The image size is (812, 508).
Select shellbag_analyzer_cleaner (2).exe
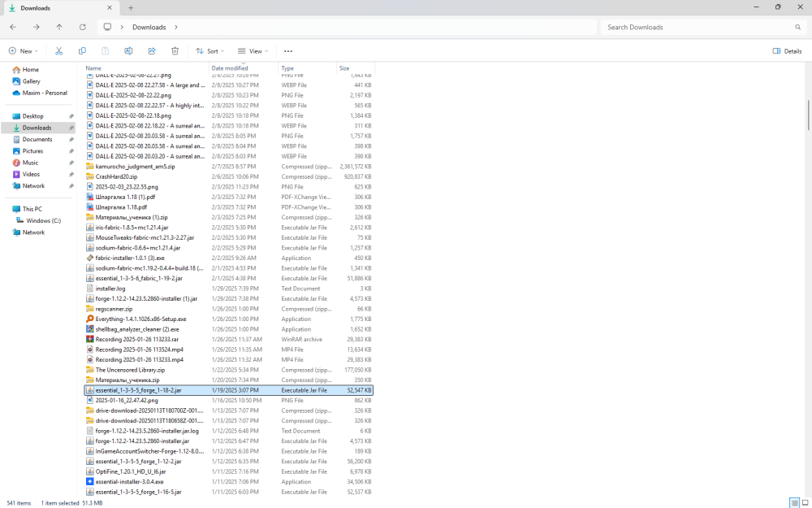[228, 329]
